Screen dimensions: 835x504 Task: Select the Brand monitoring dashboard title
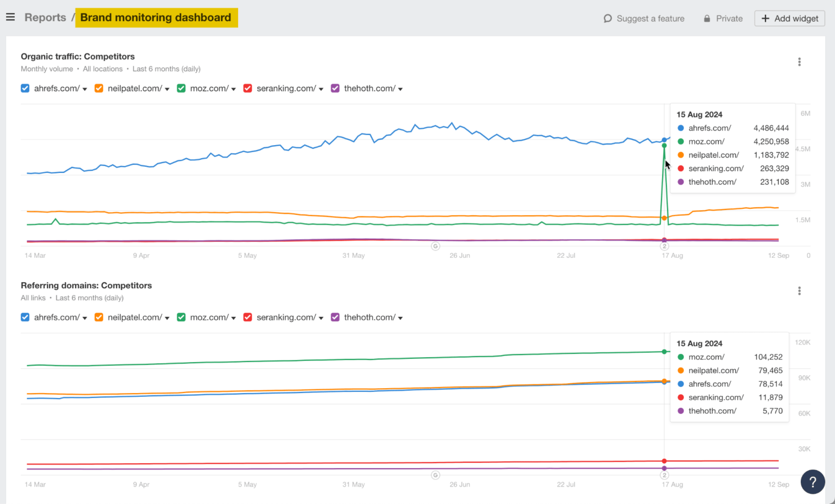[x=157, y=17]
